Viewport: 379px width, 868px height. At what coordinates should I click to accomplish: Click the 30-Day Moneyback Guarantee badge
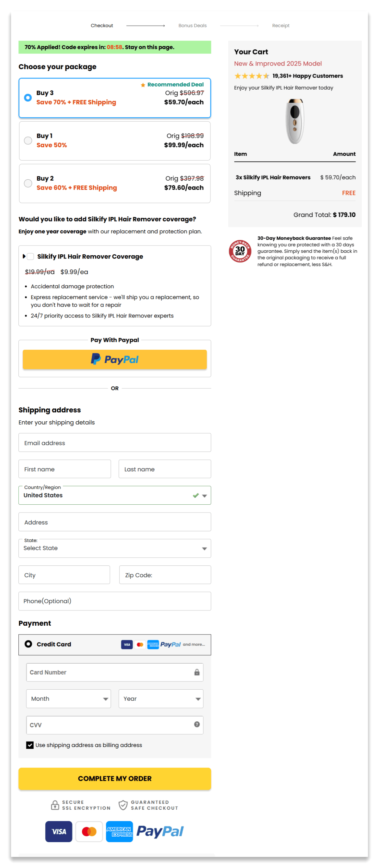(240, 251)
